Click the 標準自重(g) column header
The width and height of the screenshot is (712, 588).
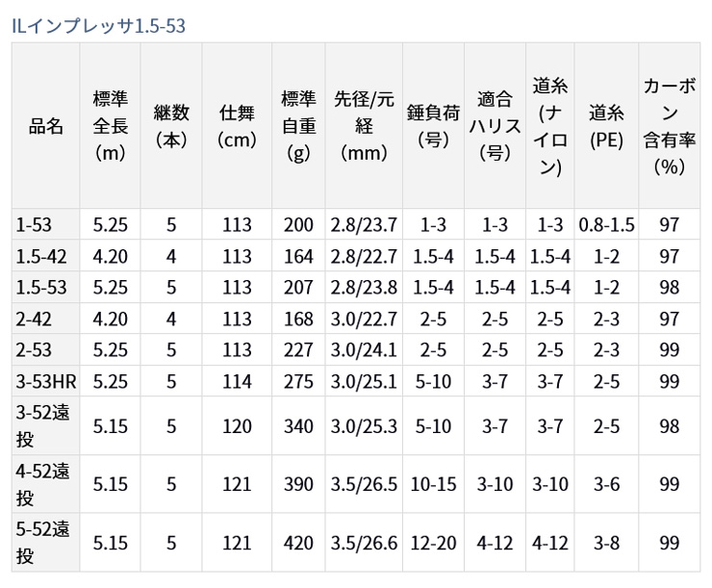click(298, 126)
